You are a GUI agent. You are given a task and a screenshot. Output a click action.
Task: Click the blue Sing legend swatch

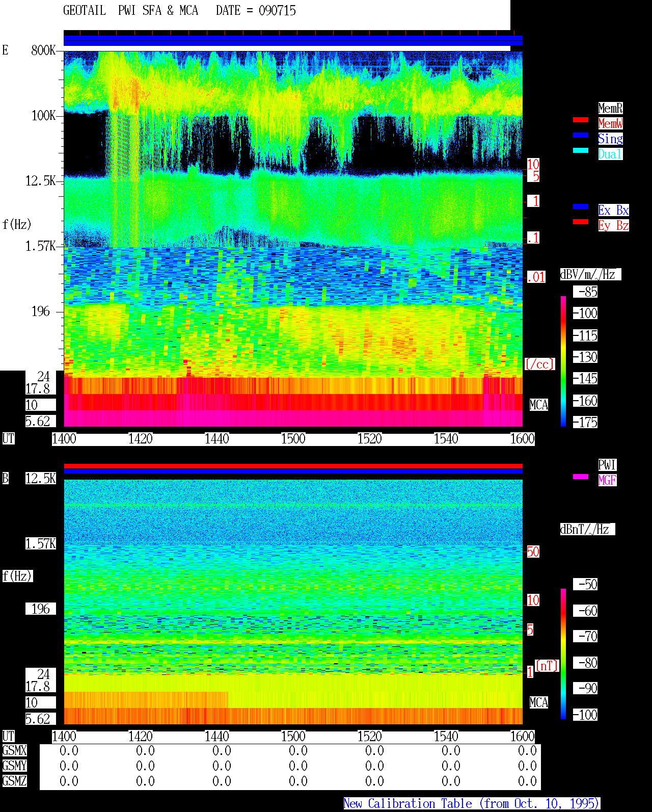[581, 135]
